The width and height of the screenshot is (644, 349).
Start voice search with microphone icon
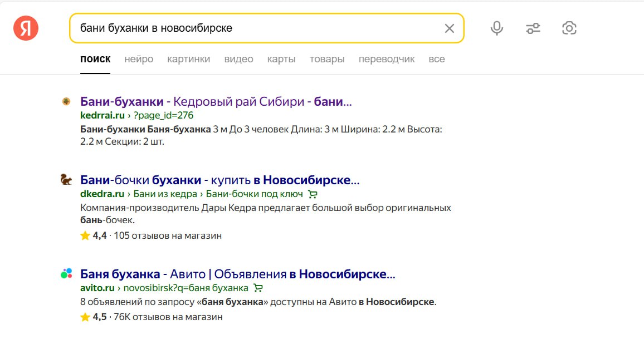click(x=496, y=28)
